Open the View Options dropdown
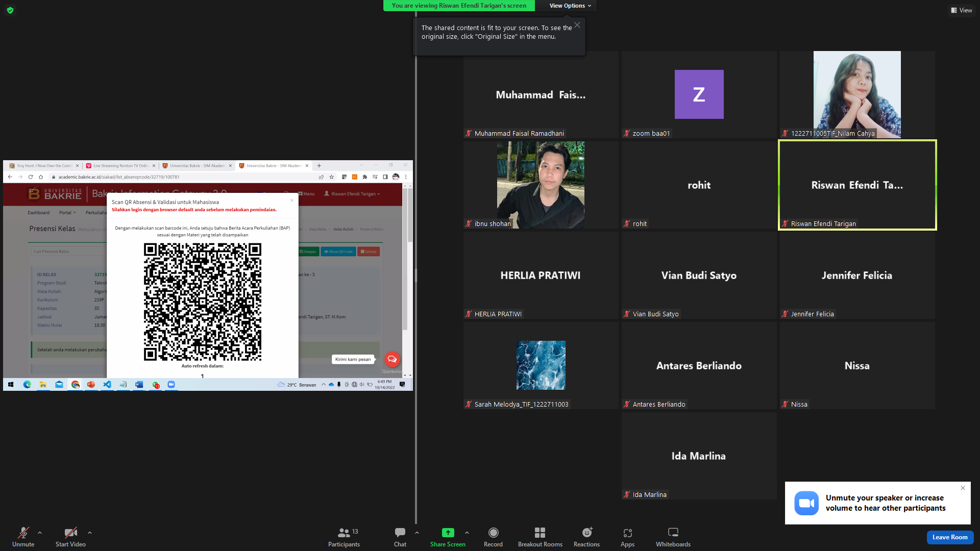Viewport: 980px width, 551px height. click(x=570, y=6)
